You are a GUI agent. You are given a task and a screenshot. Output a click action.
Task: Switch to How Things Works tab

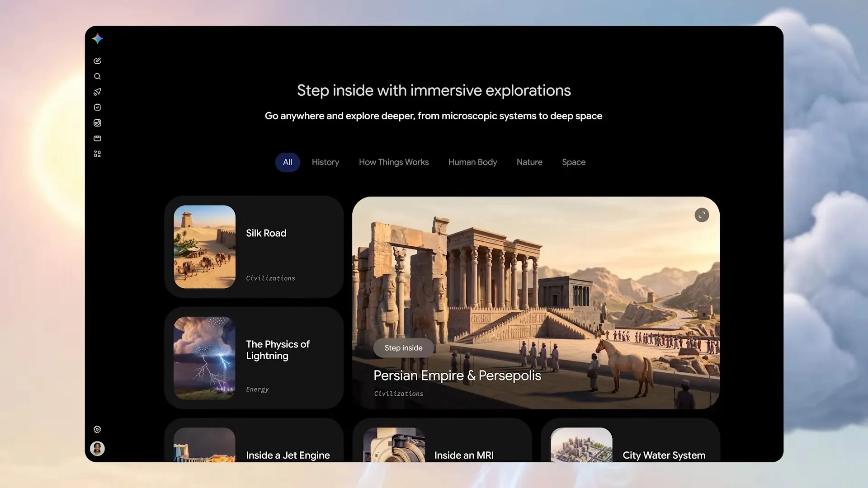coord(394,162)
